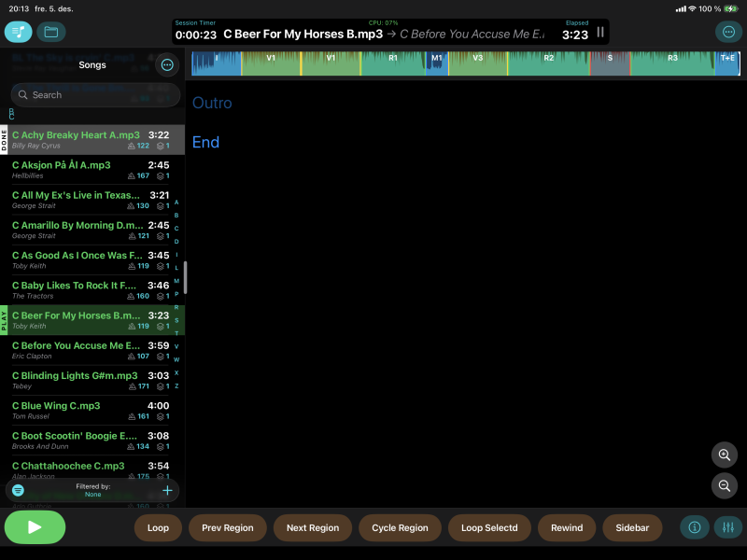Jump to the Next Region
747x560 pixels.
click(312, 527)
